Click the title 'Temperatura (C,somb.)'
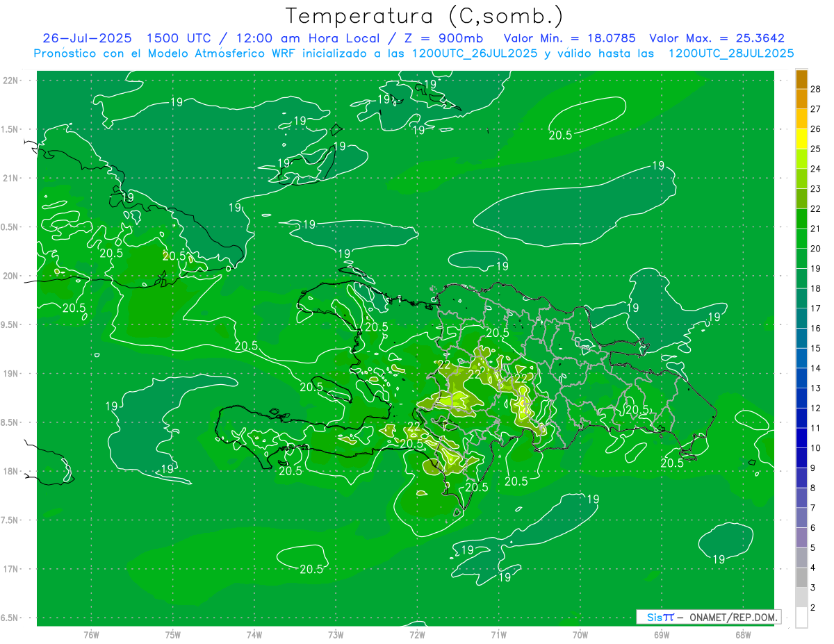 [x=425, y=16]
